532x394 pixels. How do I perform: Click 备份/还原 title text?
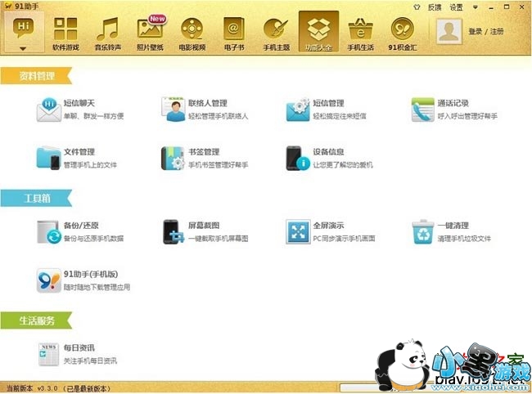[81, 226]
